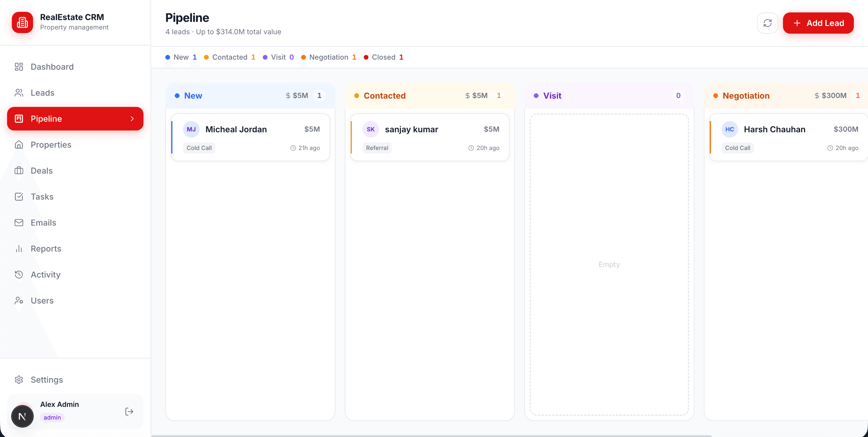Screen dimensions: 868x437
Task: Click the Negotiation filter chip
Action: tap(329, 57)
